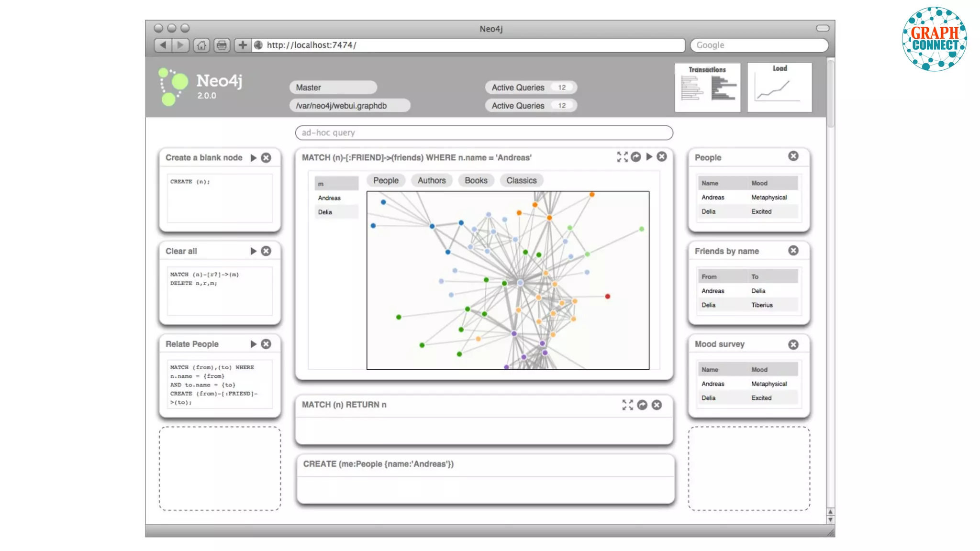This screenshot has height=551, width=980.
Task: Dismiss the 'Mood survey' card
Action: pos(793,344)
